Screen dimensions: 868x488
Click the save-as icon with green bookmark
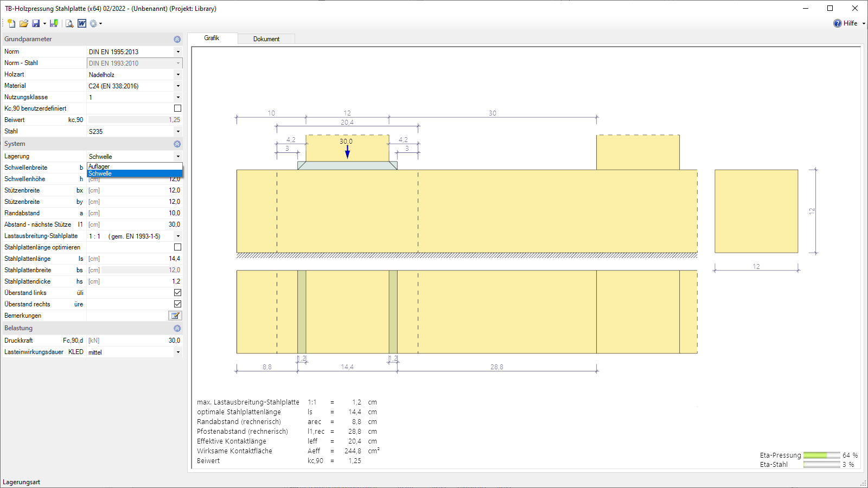pos(54,23)
